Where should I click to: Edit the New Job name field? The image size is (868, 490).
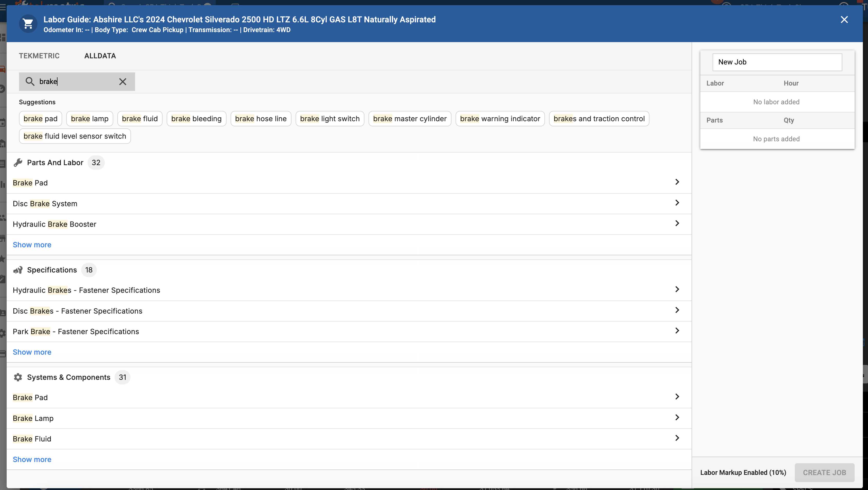pyautogui.click(x=777, y=62)
